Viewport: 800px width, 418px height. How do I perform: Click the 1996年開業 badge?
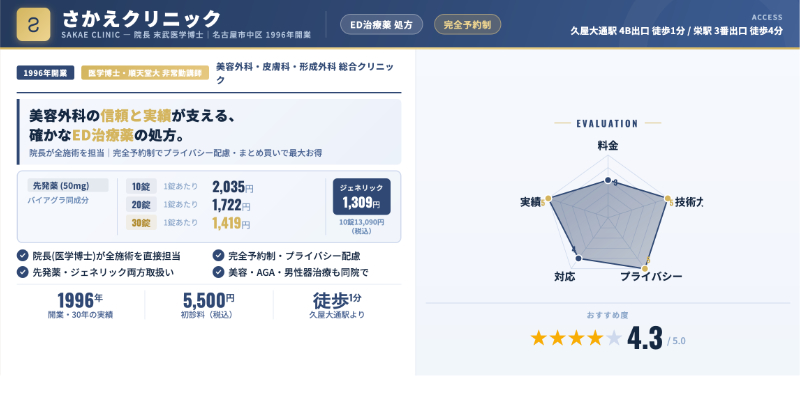coord(45,73)
